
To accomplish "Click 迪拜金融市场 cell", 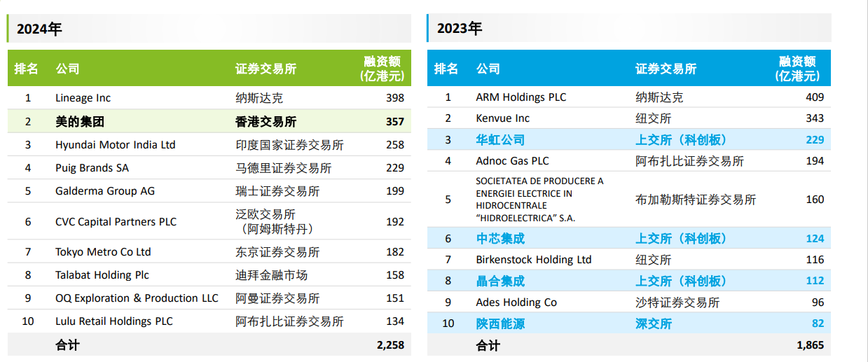I will pos(271,275).
